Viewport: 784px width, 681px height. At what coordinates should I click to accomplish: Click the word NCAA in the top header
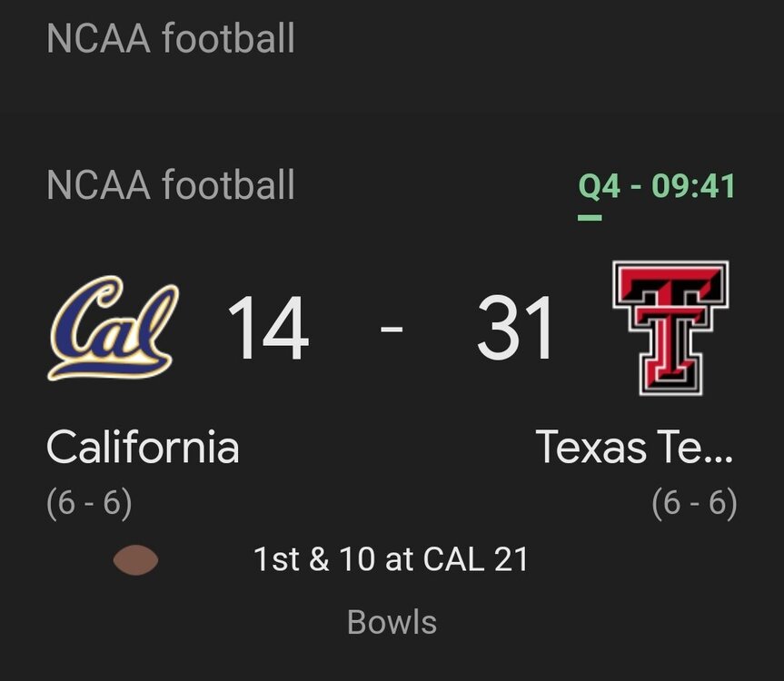coord(98,39)
